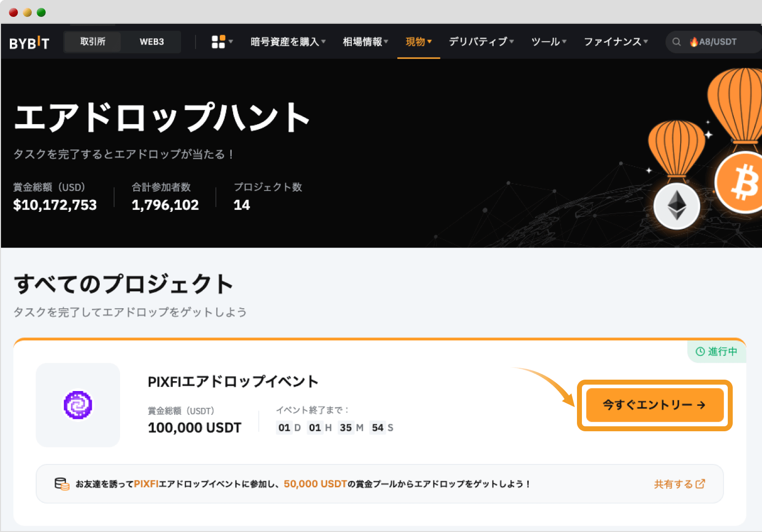Viewport: 762px width, 532px height.
Task: Switch to the WEB3 tab
Action: pos(152,42)
